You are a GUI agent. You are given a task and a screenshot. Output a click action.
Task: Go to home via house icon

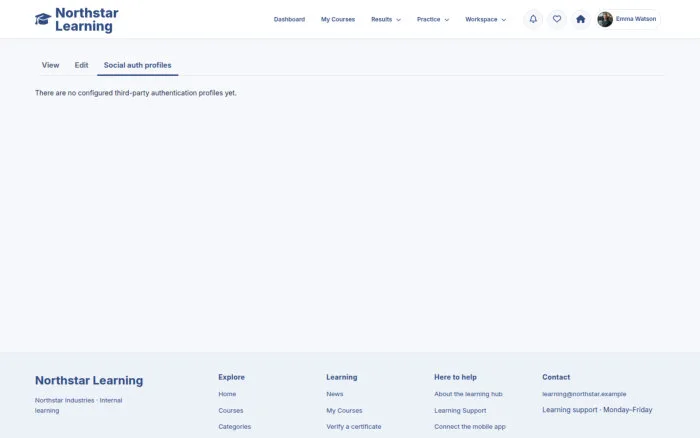pyautogui.click(x=580, y=19)
